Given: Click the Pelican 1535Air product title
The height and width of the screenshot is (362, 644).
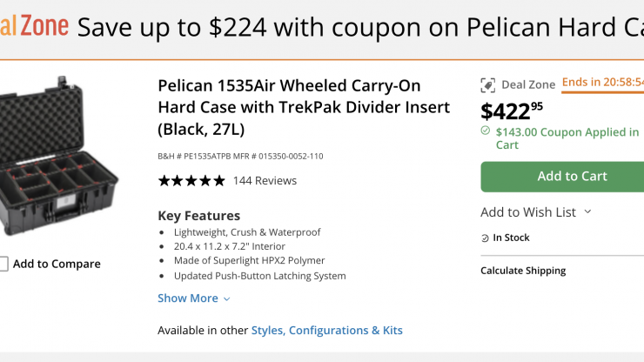Looking at the screenshot, I should (304, 108).
